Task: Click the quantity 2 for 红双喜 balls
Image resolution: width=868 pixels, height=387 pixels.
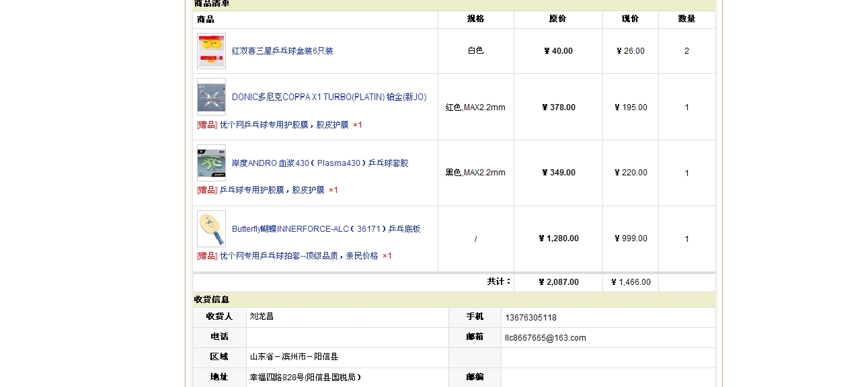Action: pos(686,51)
